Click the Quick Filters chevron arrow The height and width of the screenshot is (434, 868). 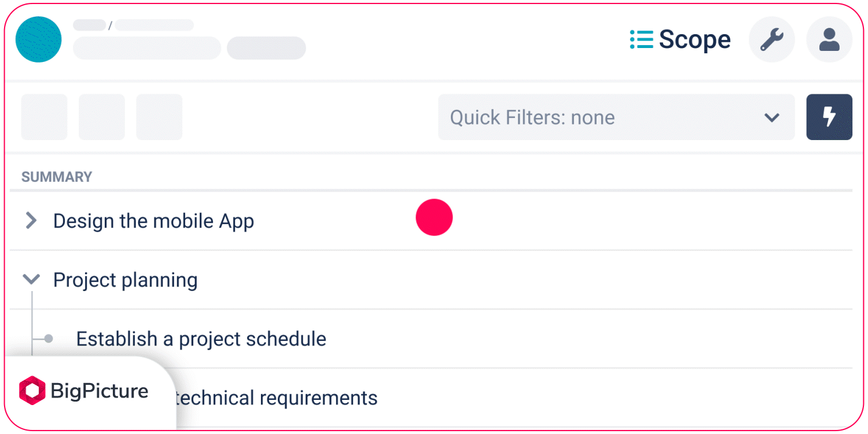(x=771, y=117)
